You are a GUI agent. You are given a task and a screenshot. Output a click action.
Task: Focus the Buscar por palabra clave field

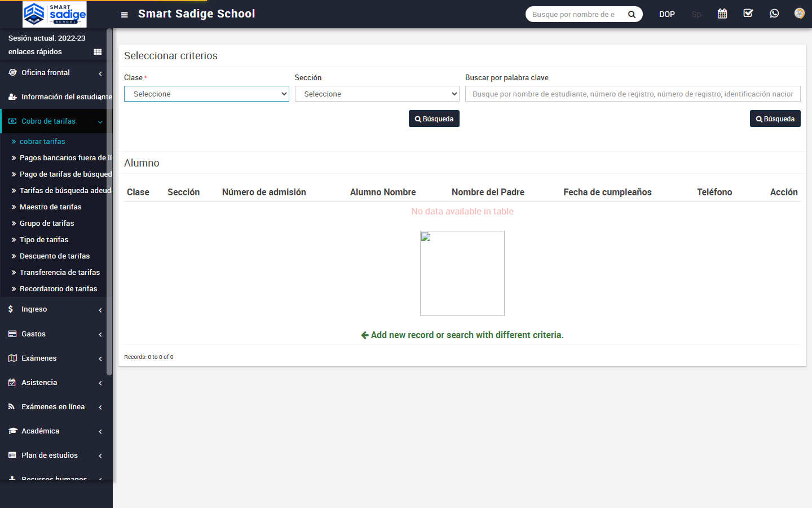(633, 94)
